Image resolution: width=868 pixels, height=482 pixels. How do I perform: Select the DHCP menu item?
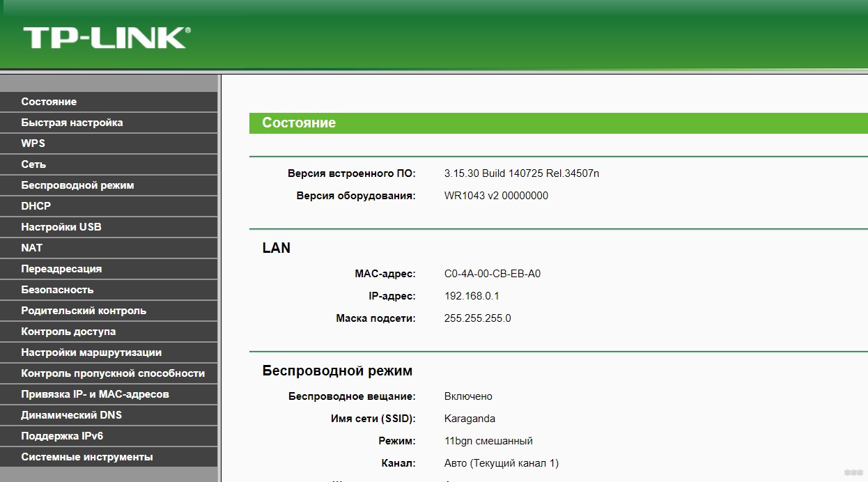point(109,206)
